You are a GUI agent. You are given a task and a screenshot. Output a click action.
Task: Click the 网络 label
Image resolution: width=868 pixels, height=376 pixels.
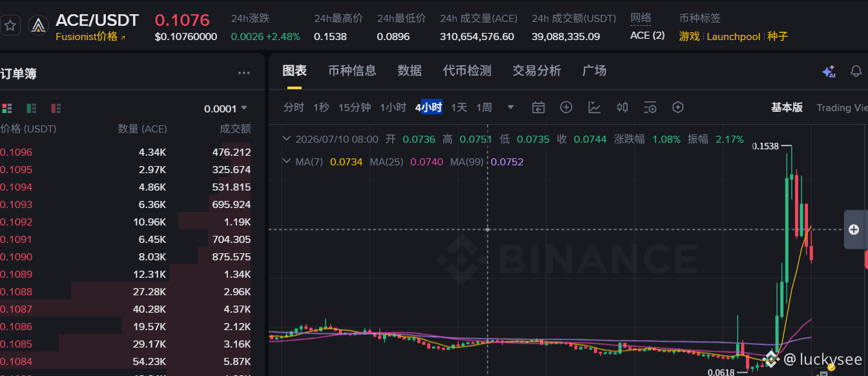[x=641, y=18]
